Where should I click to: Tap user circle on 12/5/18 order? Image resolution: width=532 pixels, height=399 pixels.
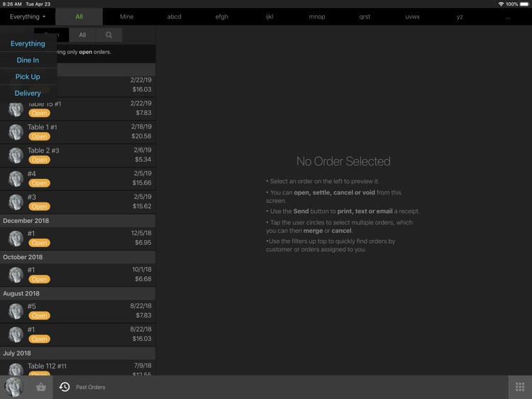16,239
